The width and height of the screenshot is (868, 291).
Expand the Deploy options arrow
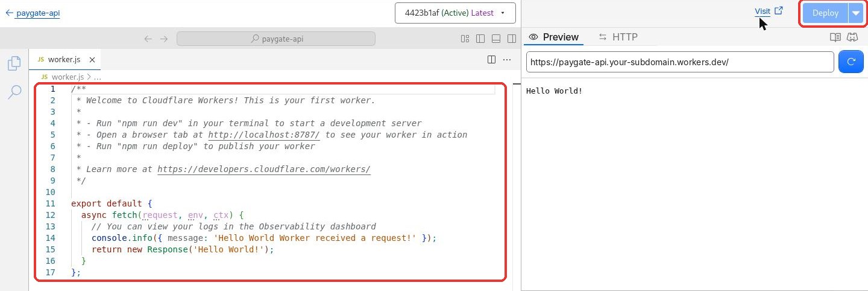(855, 13)
